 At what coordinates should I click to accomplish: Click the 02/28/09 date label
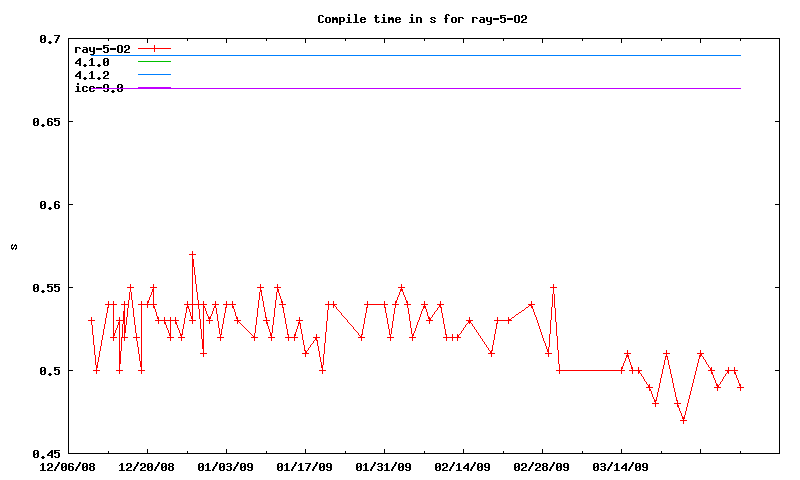tap(541, 466)
